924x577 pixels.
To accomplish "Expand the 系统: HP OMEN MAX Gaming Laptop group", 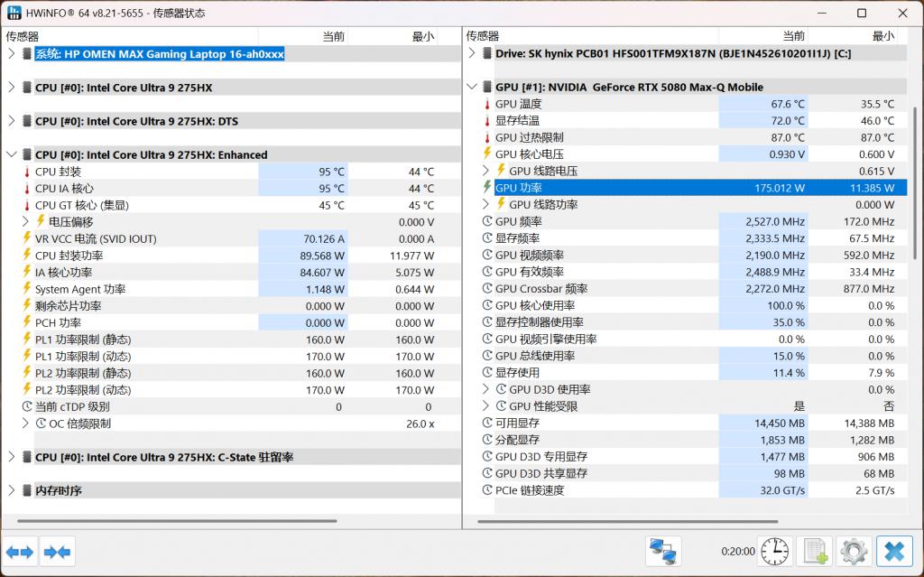I will click(11, 53).
